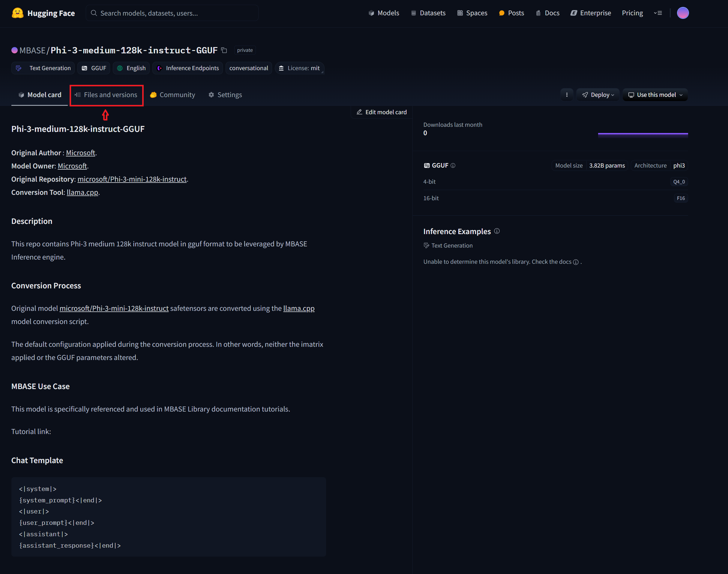This screenshot has height=574, width=728.
Task: Click the user avatar in the navbar
Action: coord(682,13)
